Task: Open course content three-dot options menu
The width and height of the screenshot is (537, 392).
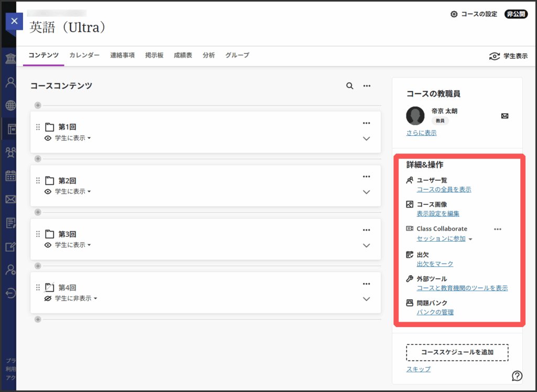Action: pyautogui.click(x=367, y=86)
